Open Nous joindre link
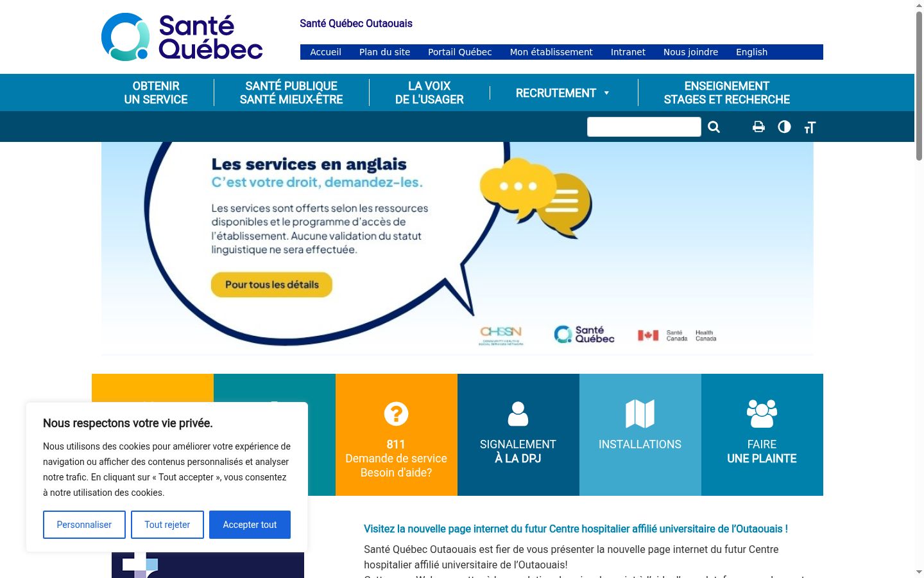 [x=690, y=52]
